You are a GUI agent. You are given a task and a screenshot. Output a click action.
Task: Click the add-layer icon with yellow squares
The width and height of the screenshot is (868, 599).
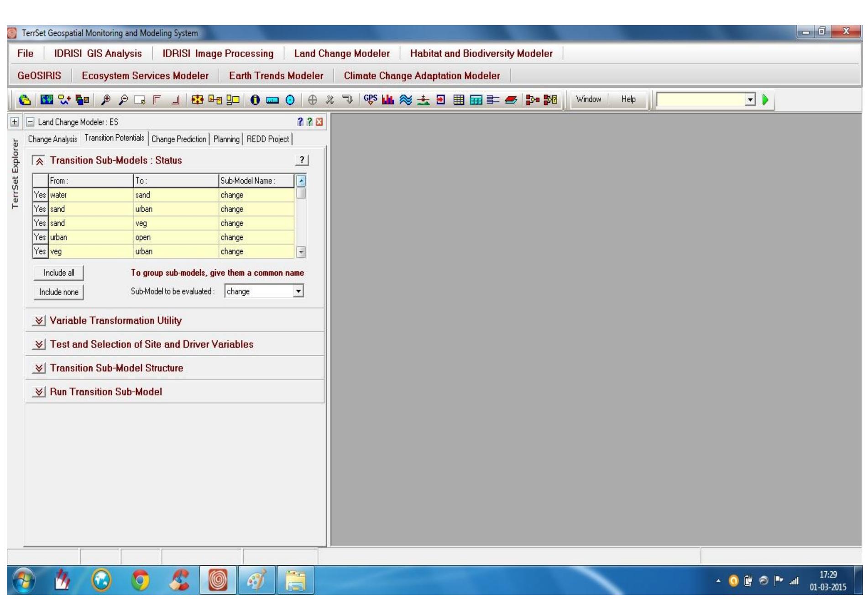click(x=64, y=99)
